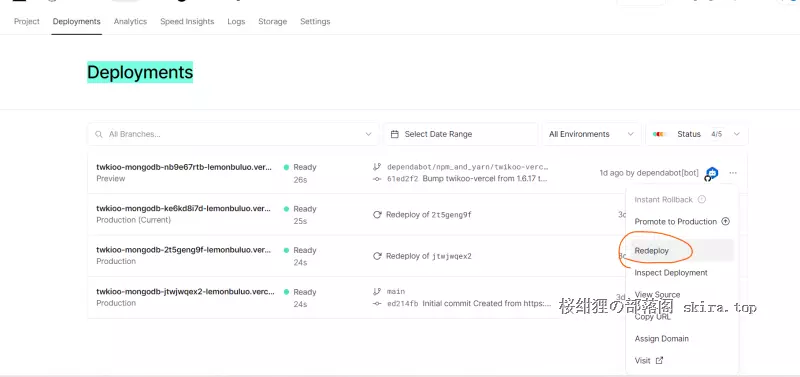The image size is (800, 377).
Task: Click the Instant Rollback info icon
Action: click(x=702, y=199)
